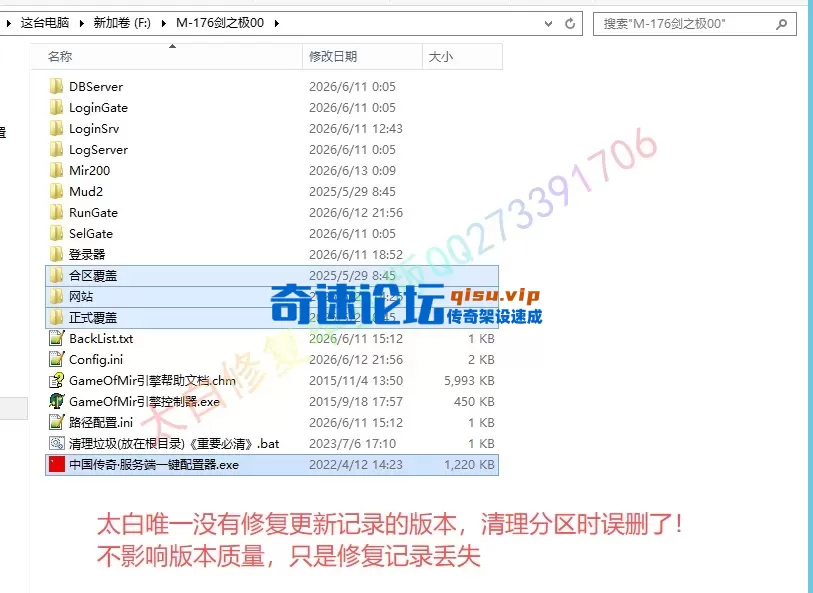Screen dimensions: 813x593
Task: Click the LoginSrv folder icon
Action: 57,128
